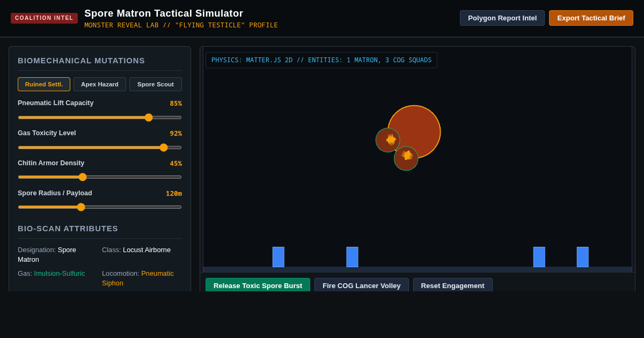644x338 pixels.
Task: Release Toxic Spore Burst
Action: [258, 285]
